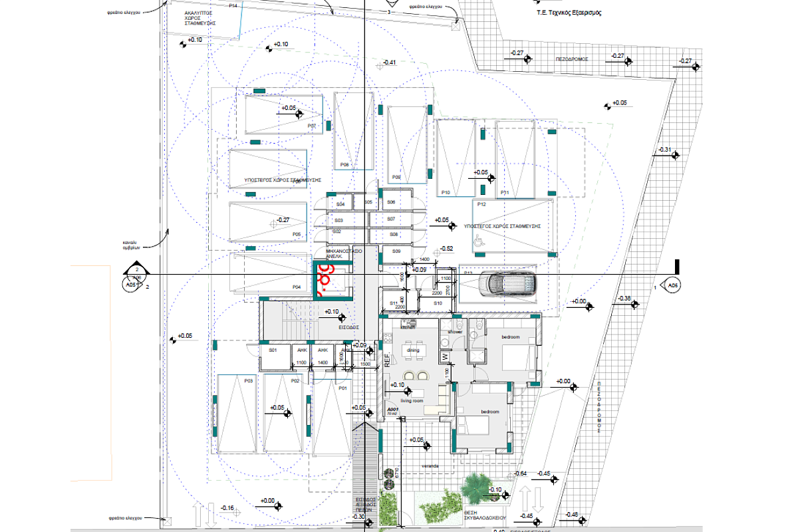Click the 'ΕΙΣΟΔΟΣ' entrance label
The height and width of the screenshot is (532, 798).
click(x=348, y=327)
